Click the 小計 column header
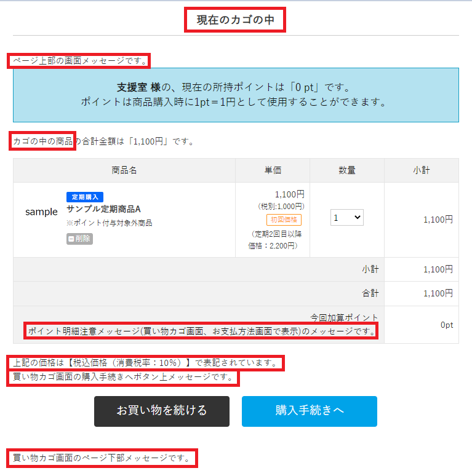472x476 pixels. tap(422, 170)
